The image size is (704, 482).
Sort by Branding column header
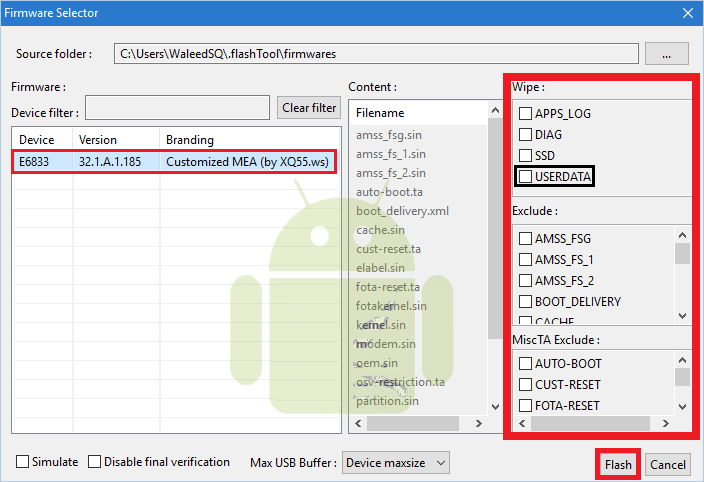pyautogui.click(x=250, y=140)
